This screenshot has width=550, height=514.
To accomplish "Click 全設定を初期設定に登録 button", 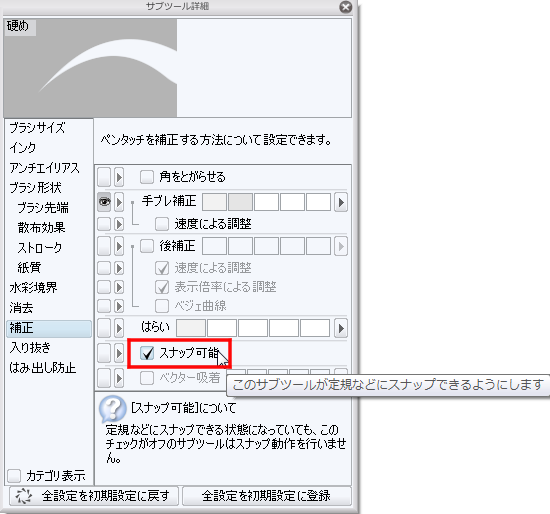I will coord(267,496).
